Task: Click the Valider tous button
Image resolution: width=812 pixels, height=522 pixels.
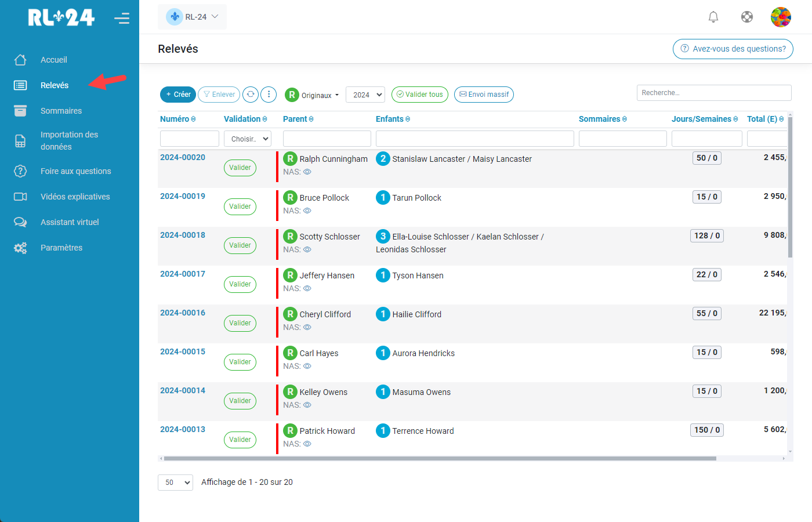Action: pos(419,94)
